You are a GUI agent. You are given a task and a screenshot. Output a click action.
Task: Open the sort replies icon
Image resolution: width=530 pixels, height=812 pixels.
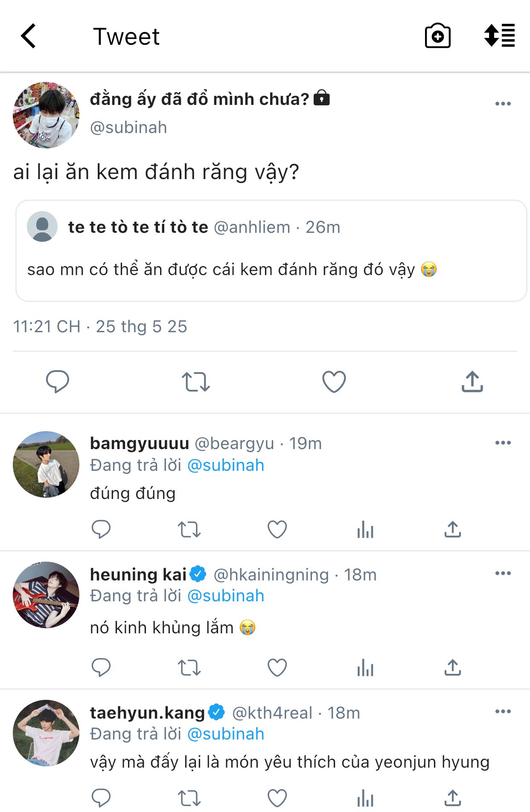click(x=499, y=35)
